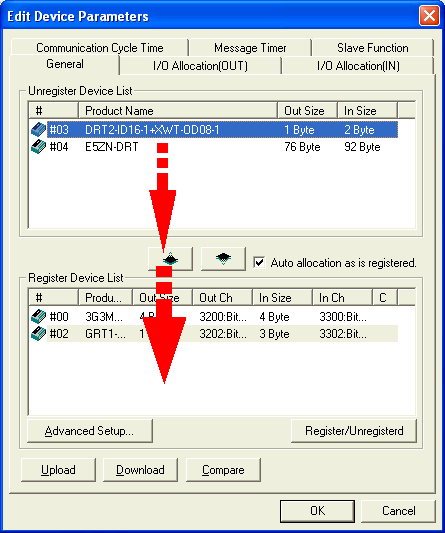Click the C column header in register list
Image resolution: width=445 pixels, height=533 pixels.
click(x=385, y=297)
